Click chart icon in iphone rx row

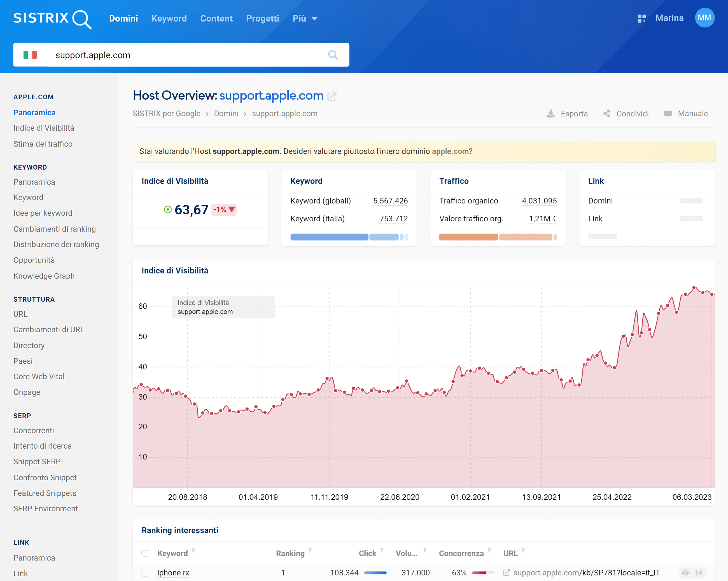click(699, 573)
